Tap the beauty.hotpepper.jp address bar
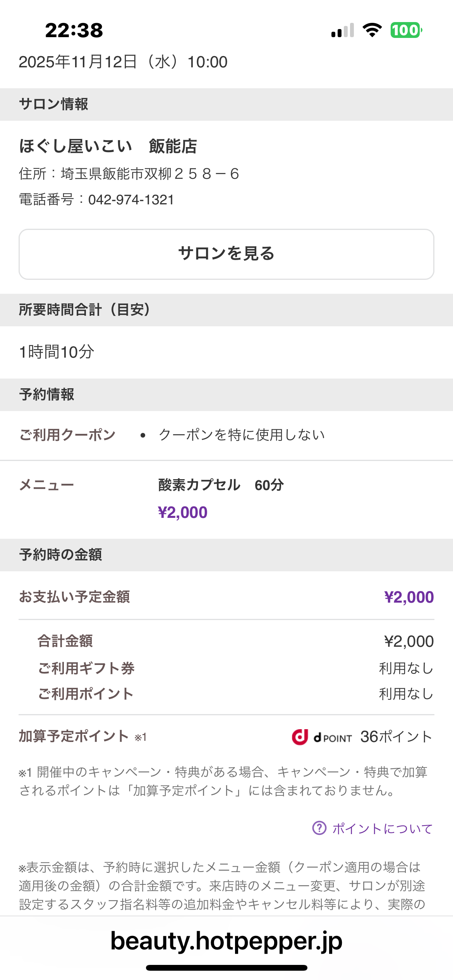Viewport: 453px width, 980px height. click(x=226, y=941)
